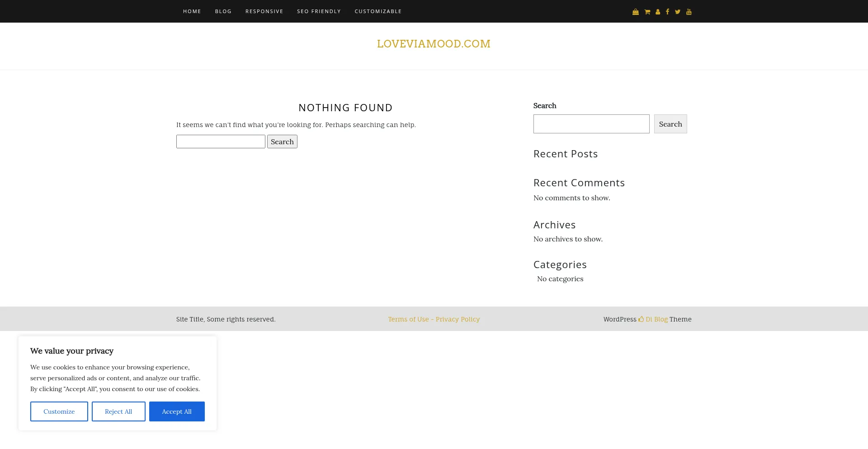
Task: Click the LOVEVIAMOOD.COM site title
Action: pos(434,44)
